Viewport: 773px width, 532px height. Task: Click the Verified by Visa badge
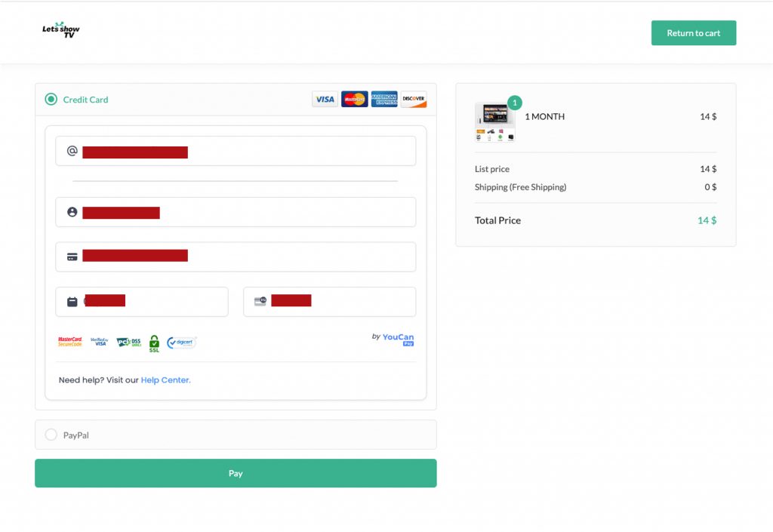click(99, 342)
